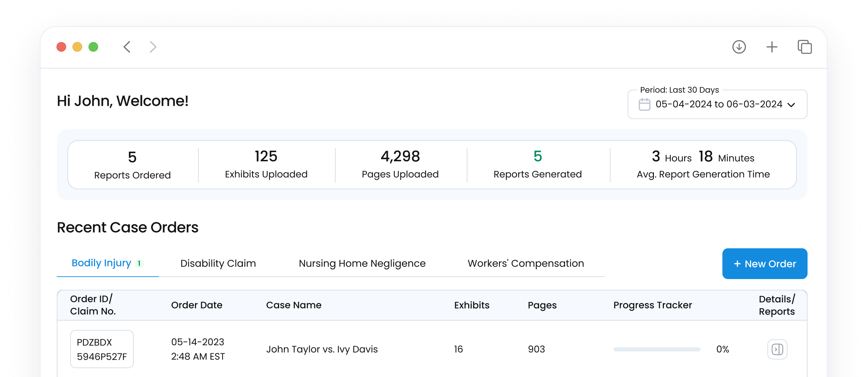Switch to Workers' Compensation tab
Image resolution: width=868 pixels, height=377 pixels.
(x=525, y=263)
